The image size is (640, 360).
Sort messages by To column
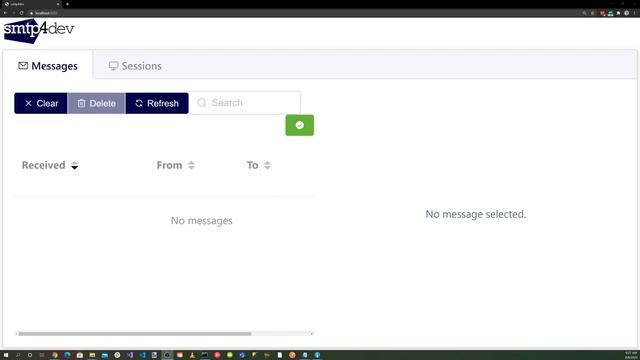[x=259, y=165]
